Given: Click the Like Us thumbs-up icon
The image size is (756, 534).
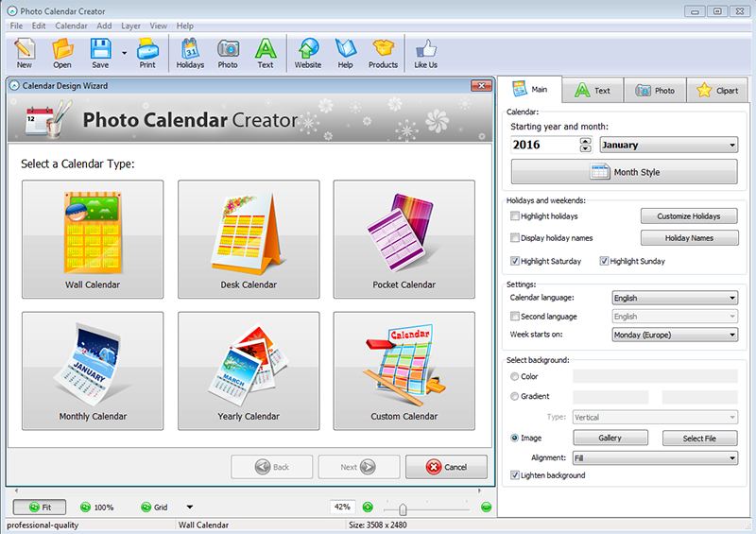Looking at the screenshot, I should click(426, 54).
